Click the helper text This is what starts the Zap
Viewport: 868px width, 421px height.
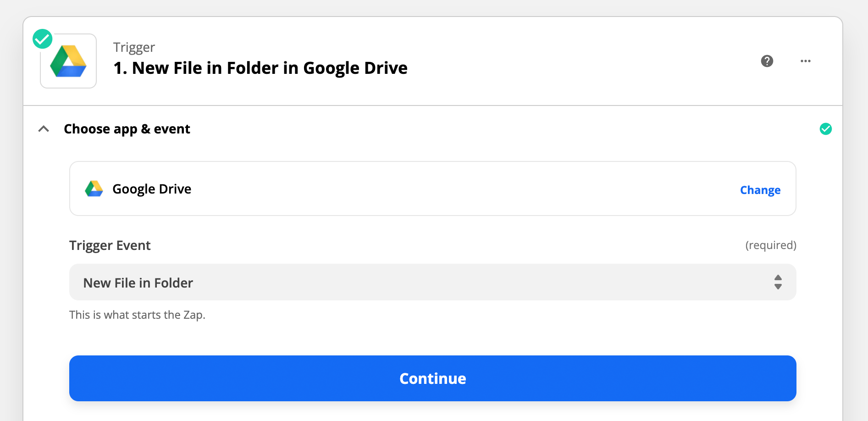(137, 315)
